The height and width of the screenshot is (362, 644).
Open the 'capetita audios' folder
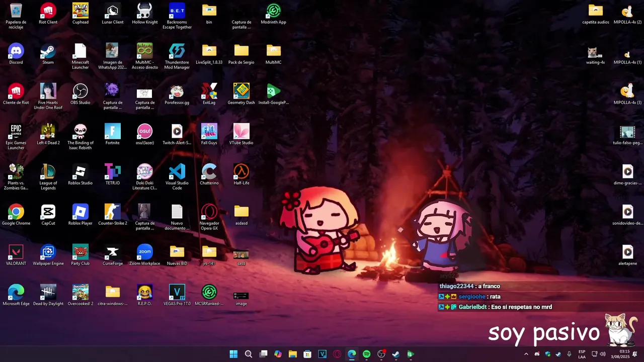pyautogui.click(x=596, y=14)
